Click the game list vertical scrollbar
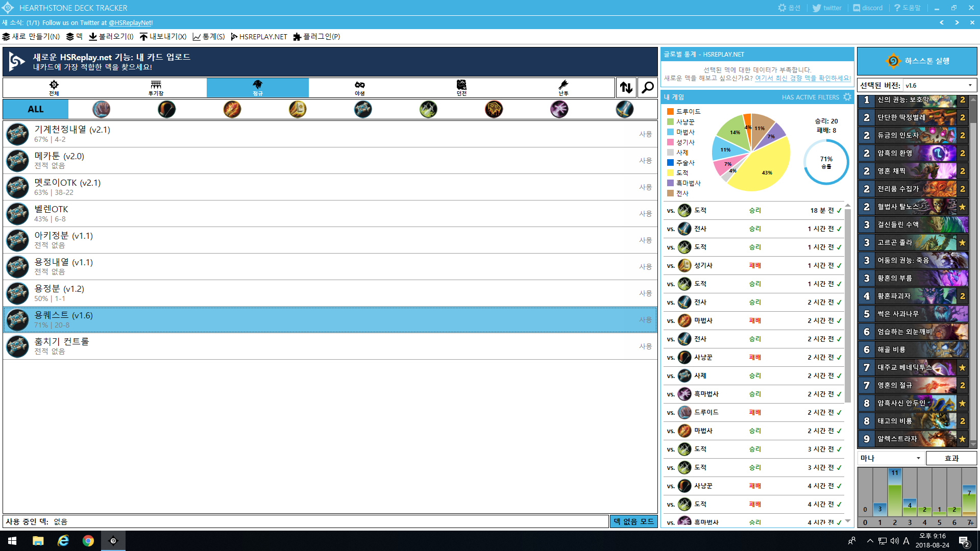Image resolution: width=980 pixels, height=551 pixels. click(x=848, y=306)
